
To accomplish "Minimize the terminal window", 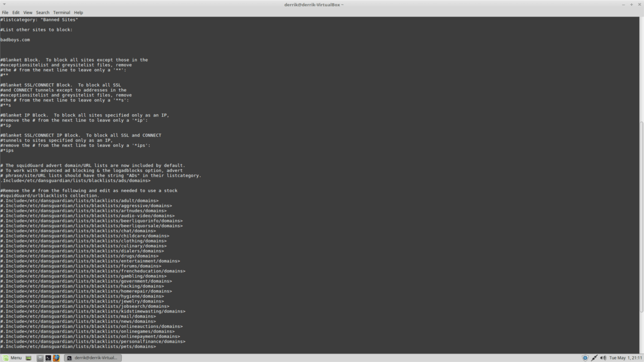I will pos(623,4).
